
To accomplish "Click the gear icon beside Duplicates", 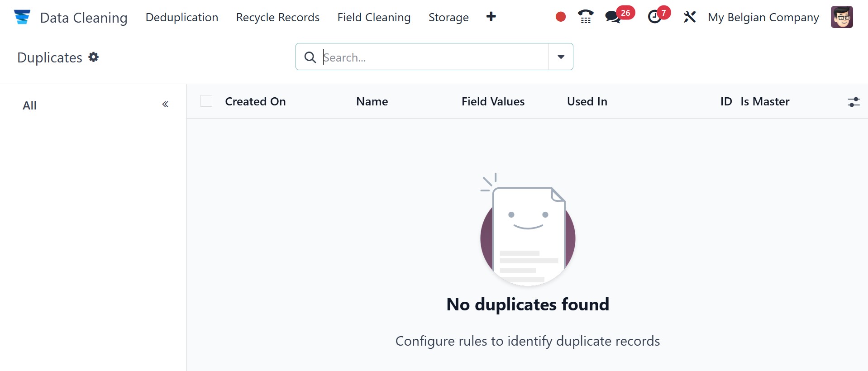I will [94, 57].
